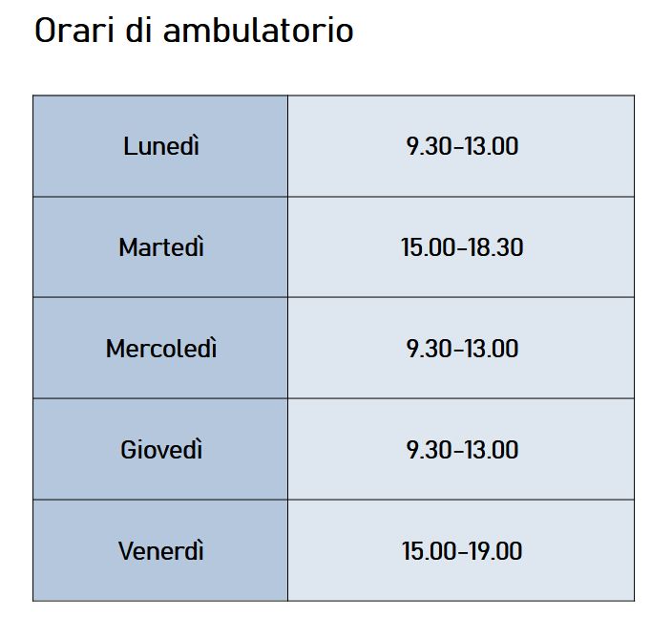
Task: Select Giovedì's 9.30-13.00 hours cell
Action: 462,450
